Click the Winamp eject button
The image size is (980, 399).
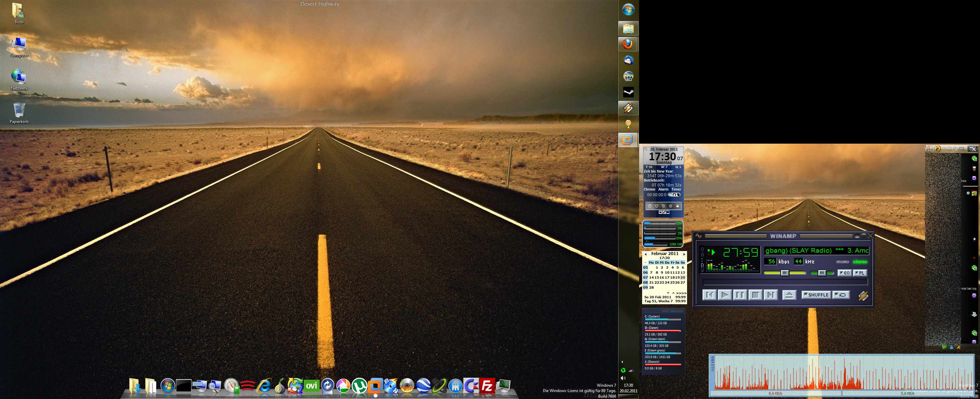789,295
